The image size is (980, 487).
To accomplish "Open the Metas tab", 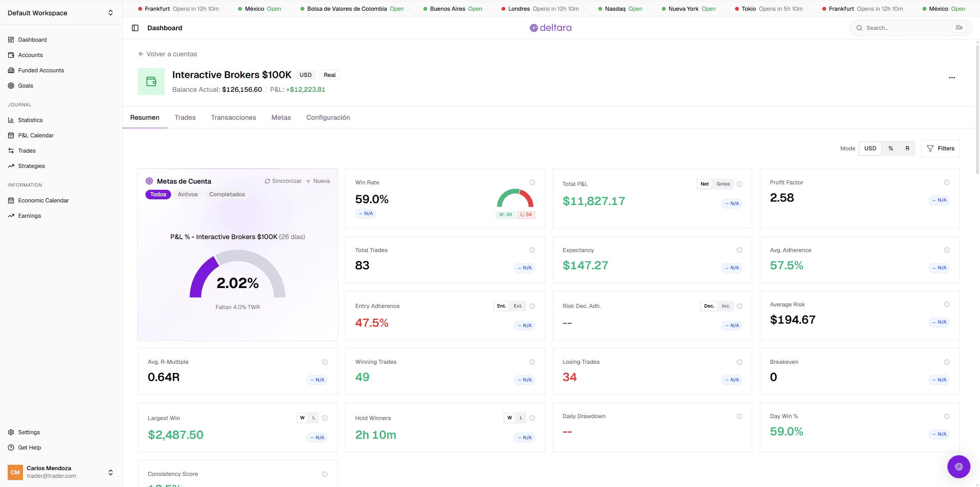I will coord(281,117).
